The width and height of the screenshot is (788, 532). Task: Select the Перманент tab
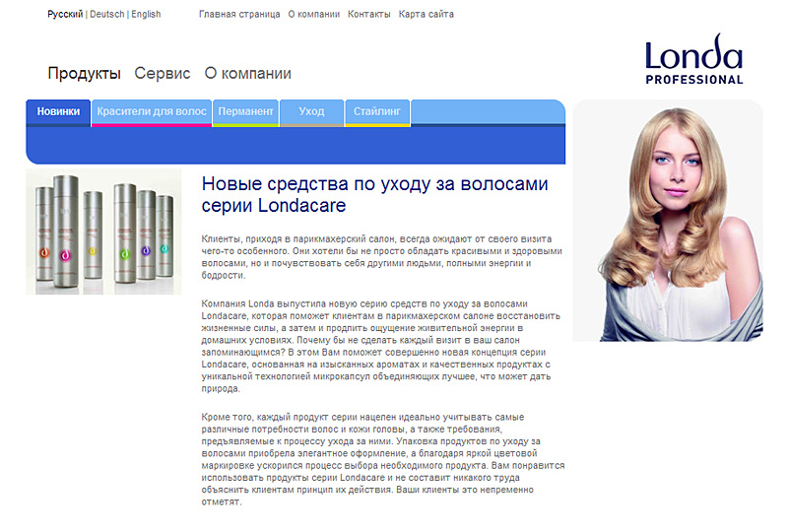[245, 112]
